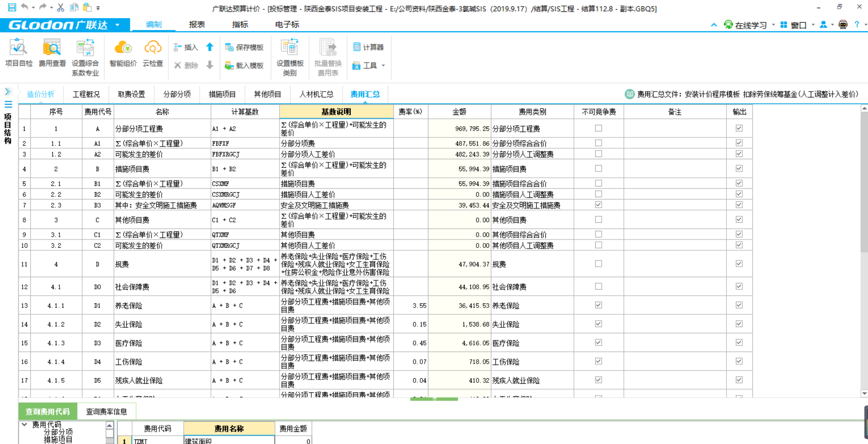Click 批量替换费用表 batch replace
This screenshot has width=868, height=444.
(x=328, y=58)
